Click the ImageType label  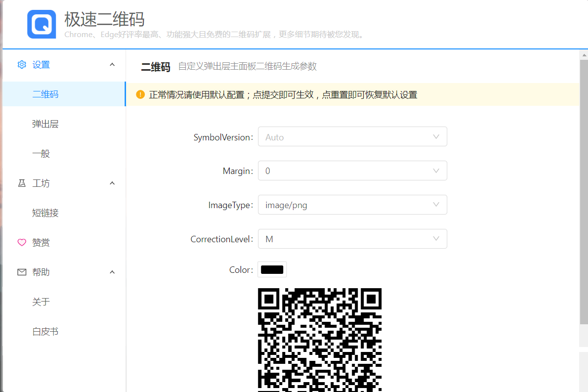coord(231,205)
